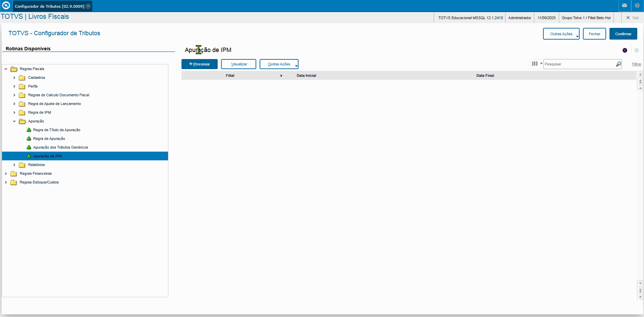Click green triangle of Apuração dos Tributos Genéricos
The width and height of the screenshot is (644, 317).
29,147
